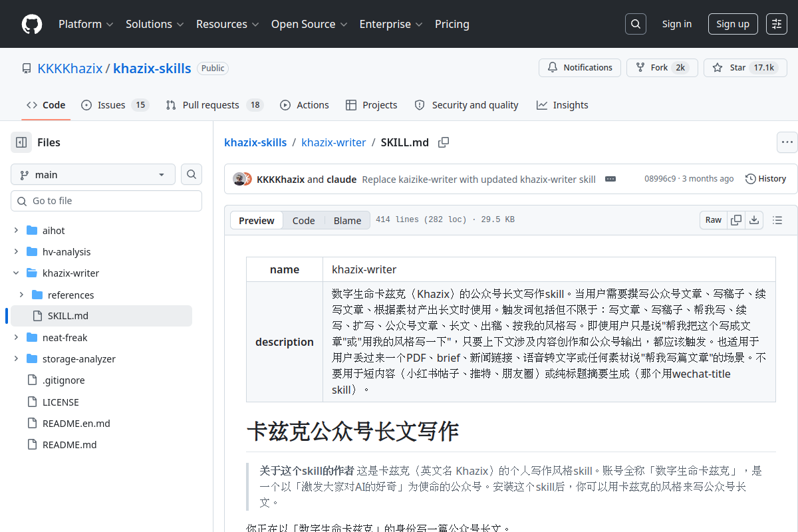Image resolution: width=798 pixels, height=532 pixels.
Task: Switch to Preview file view
Action: pyautogui.click(x=257, y=221)
